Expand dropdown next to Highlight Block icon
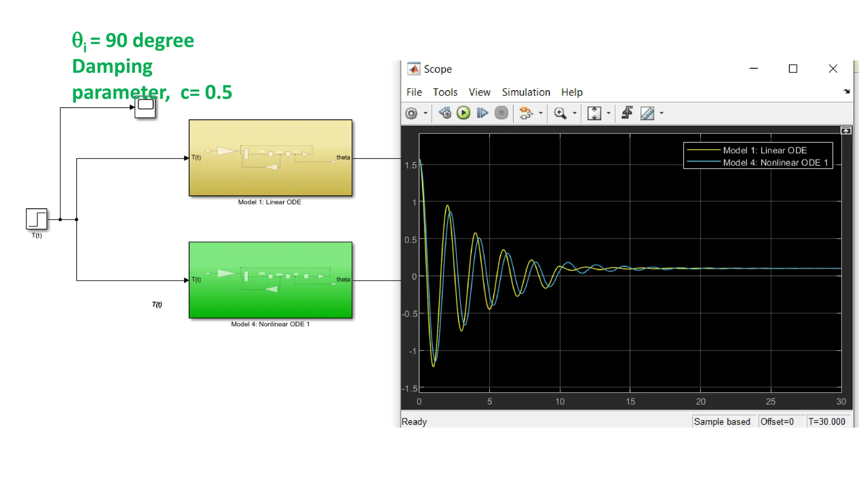Viewport: 868px width, 488px height. click(540, 113)
